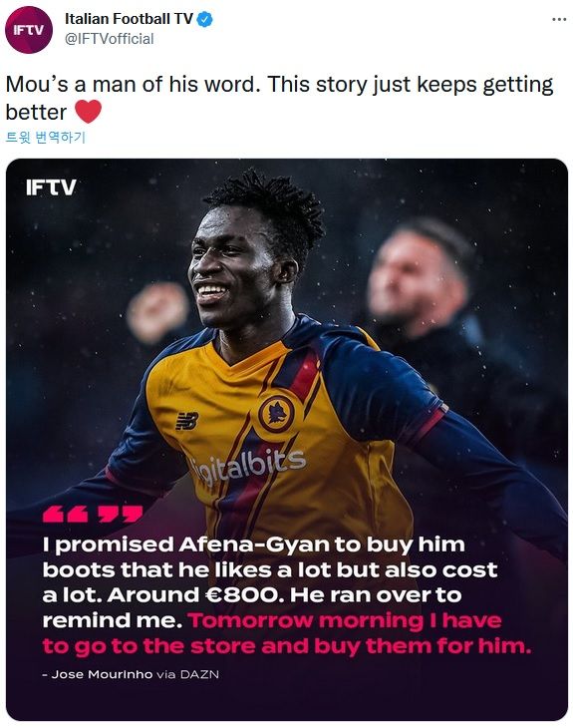Click the pink quotation marks graphic

(x=93, y=515)
